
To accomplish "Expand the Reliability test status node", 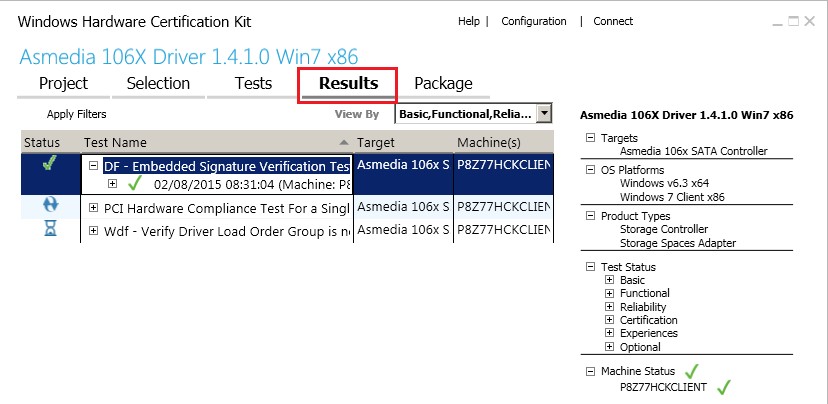I will pyautogui.click(x=609, y=307).
